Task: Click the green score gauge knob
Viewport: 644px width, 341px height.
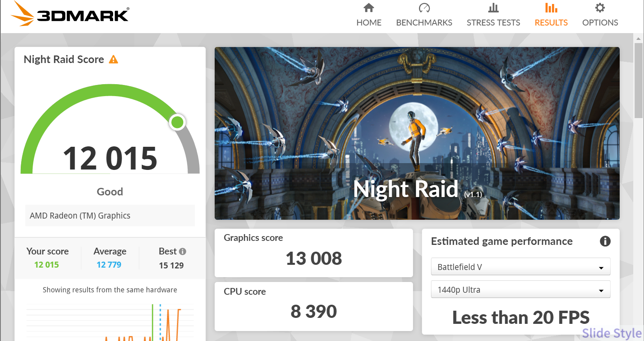Action: click(177, 122)
